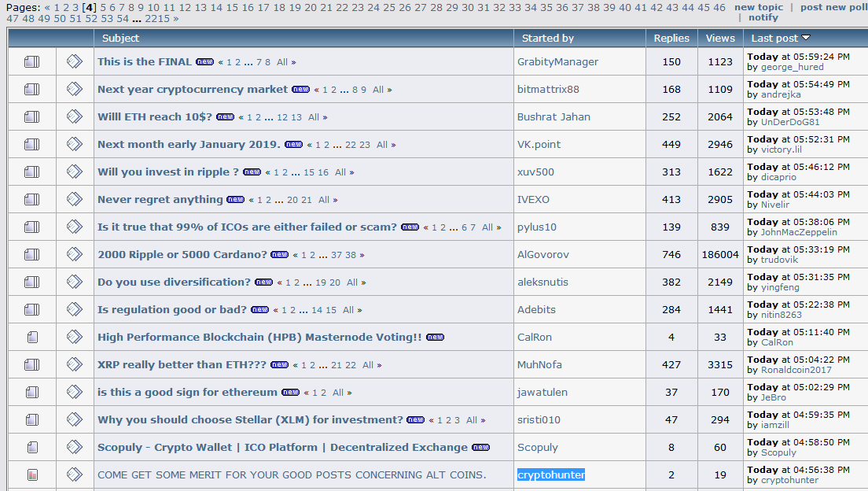Viewport: 868px width, 491px height.
Task: Click the view count '186004'
Action: click(720, 254)
